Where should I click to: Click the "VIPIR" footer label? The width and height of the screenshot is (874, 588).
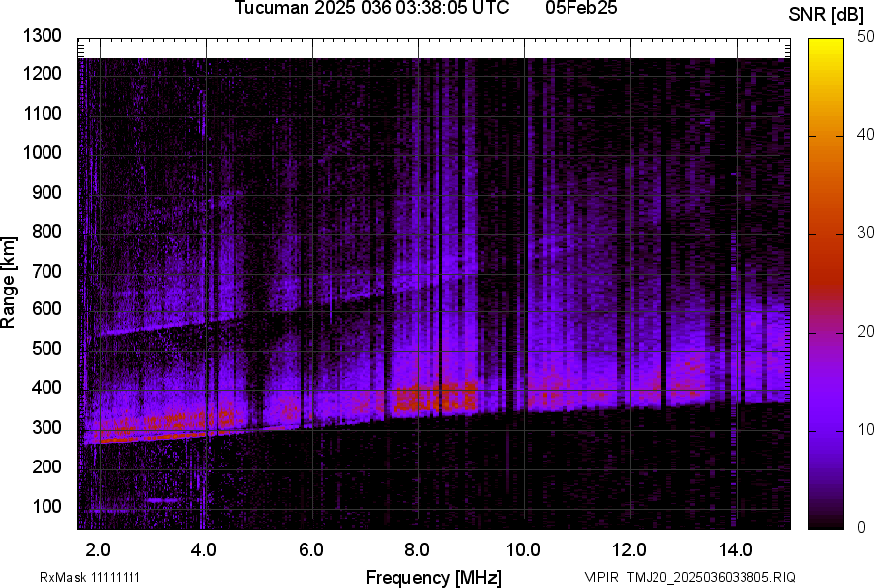601,577
